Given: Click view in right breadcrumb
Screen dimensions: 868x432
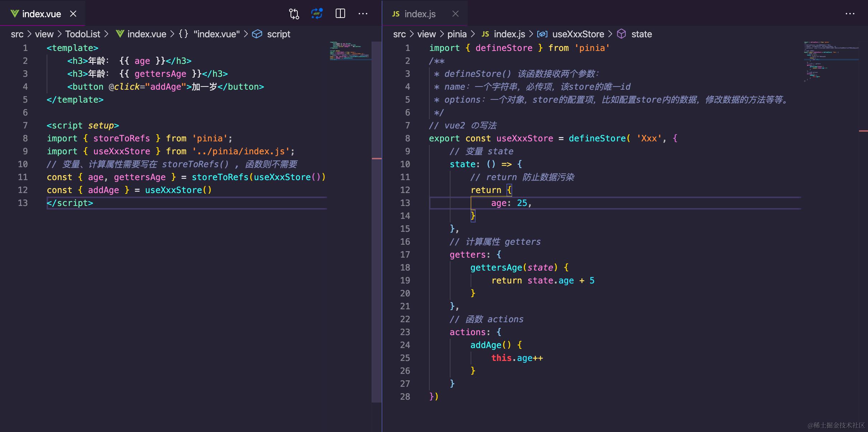Looking at the screenshot, I should coord(426,34).
